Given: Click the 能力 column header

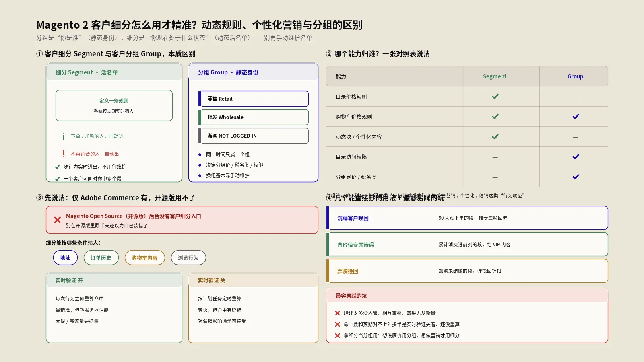Looking at the screenshot, I should [341, 76].
